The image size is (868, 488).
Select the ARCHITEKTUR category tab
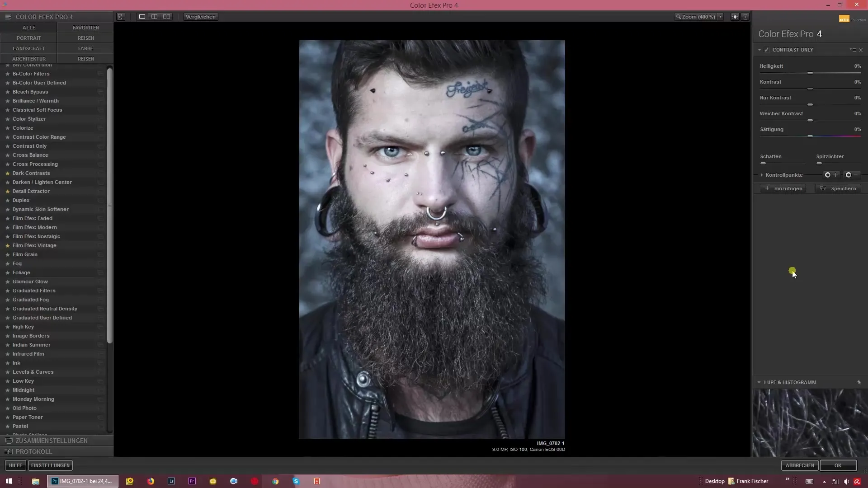28,59
